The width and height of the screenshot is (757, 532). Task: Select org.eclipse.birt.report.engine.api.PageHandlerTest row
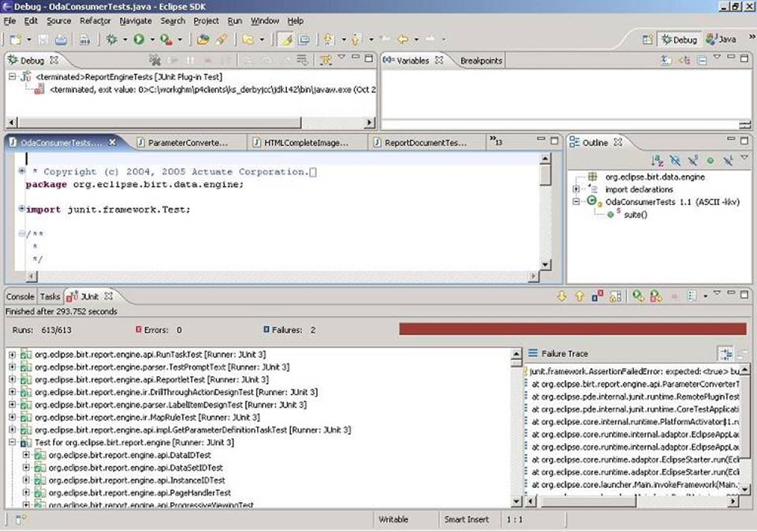140,493
